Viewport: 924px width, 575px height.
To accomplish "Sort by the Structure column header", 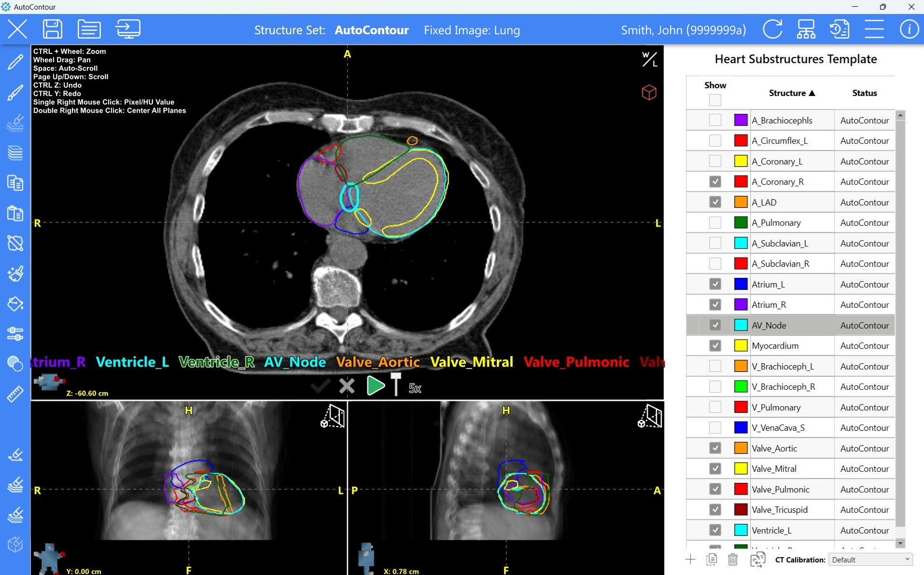I will pyautogui.click(x=791, y=93).
